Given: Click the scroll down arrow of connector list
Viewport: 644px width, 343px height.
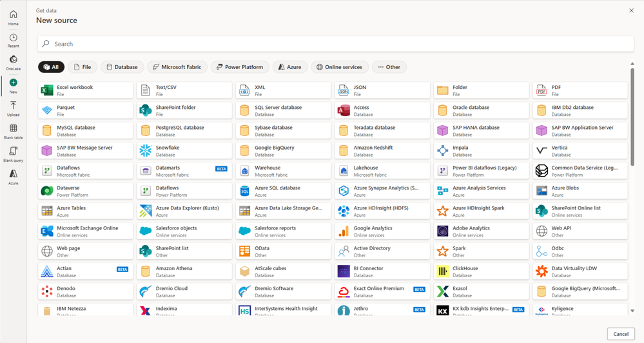Looking at the screenshot, I should coord(632,311).
